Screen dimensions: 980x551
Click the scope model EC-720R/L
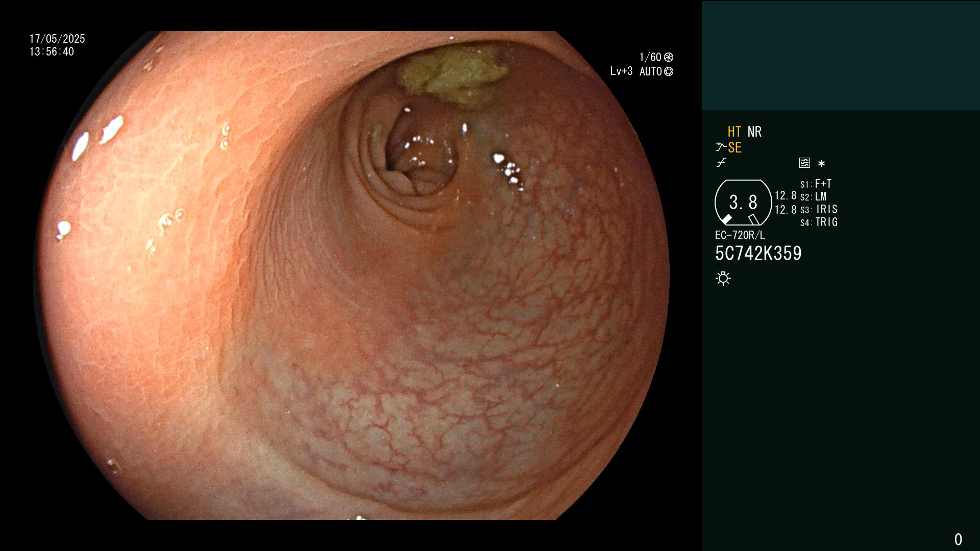coord(740,235)
